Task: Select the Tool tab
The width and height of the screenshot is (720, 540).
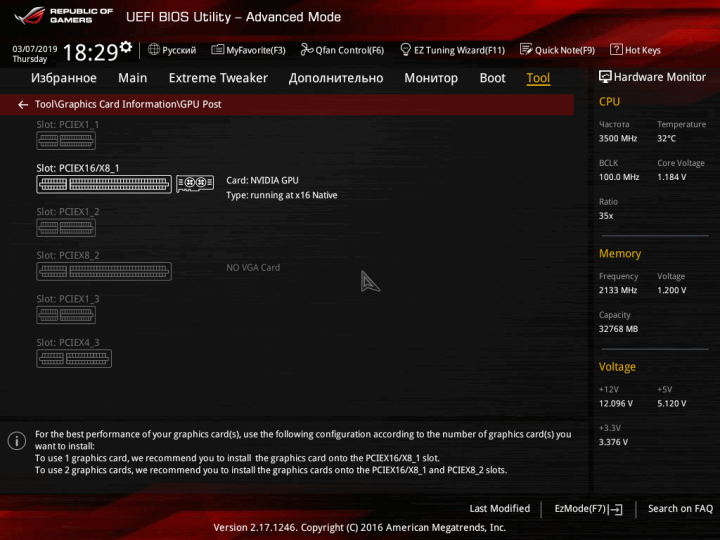Action: pyautogui.click(x=538, y=78)
